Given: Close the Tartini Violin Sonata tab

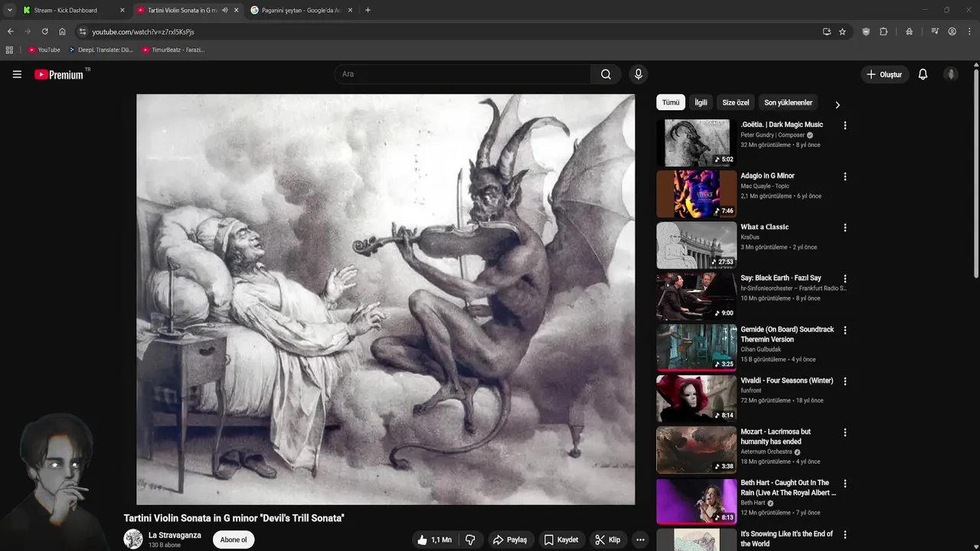Looking at the screenshot, I should point(236,10).
